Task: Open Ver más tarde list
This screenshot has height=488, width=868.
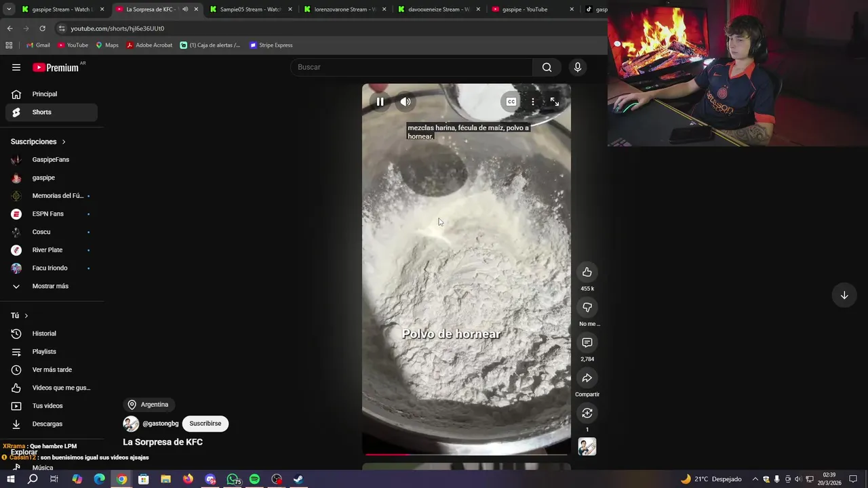Action: tap(52, 370)
